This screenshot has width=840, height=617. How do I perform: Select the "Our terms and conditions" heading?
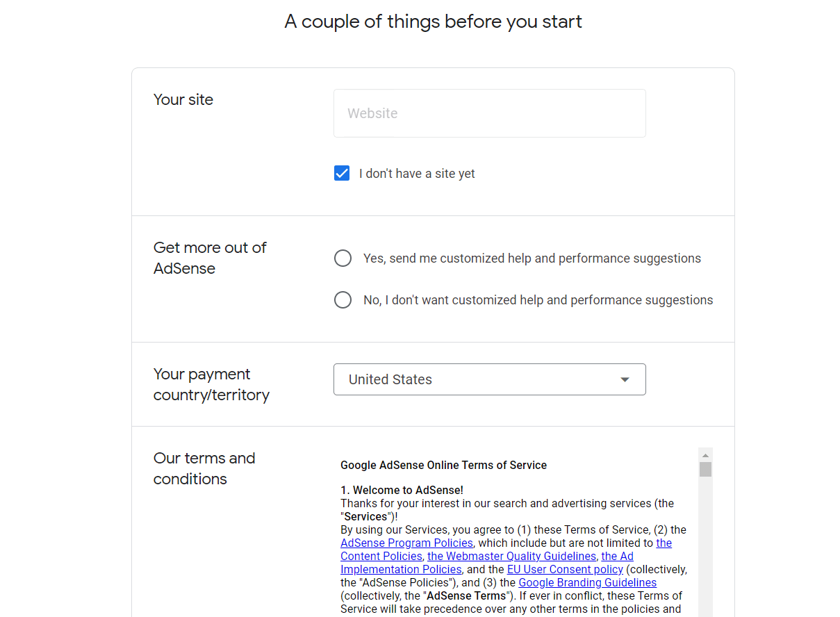[204, 468]
